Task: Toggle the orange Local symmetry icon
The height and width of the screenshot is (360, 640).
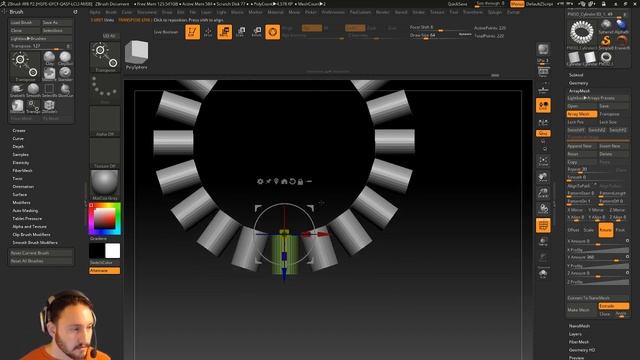Action: (x=543, y=105)
